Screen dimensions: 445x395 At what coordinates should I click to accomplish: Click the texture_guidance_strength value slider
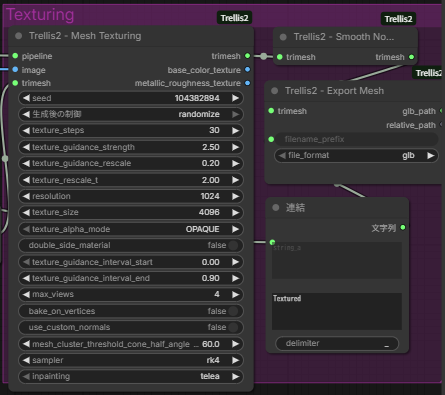pyautogui.click(x=131, y=147)
